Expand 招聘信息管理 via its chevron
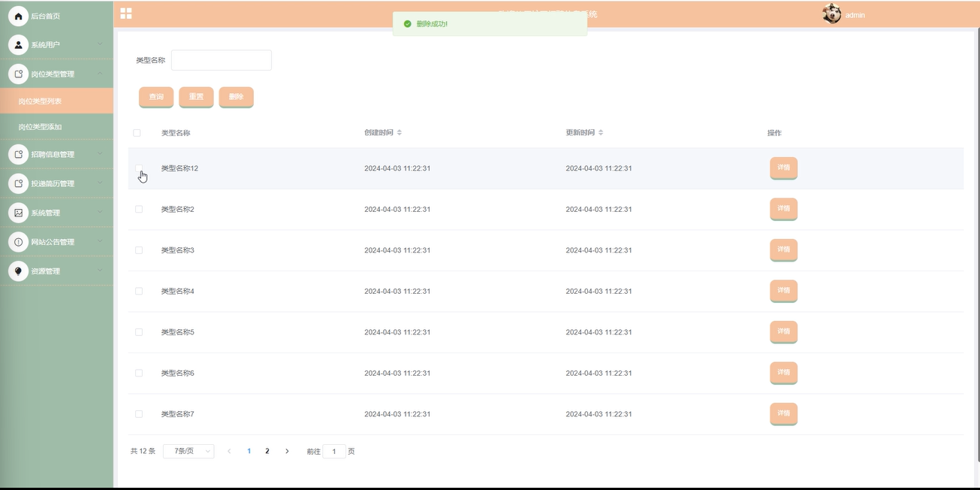 [x=100, y=154]
